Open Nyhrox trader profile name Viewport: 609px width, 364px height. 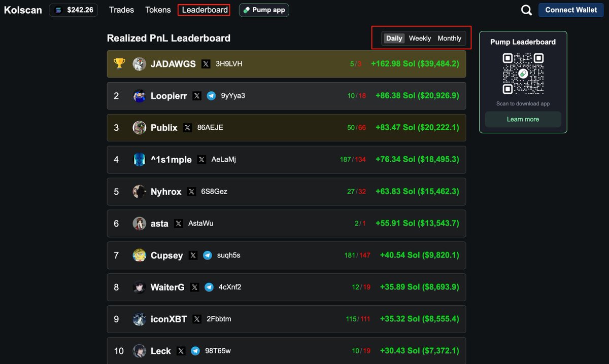pos(166,192)
